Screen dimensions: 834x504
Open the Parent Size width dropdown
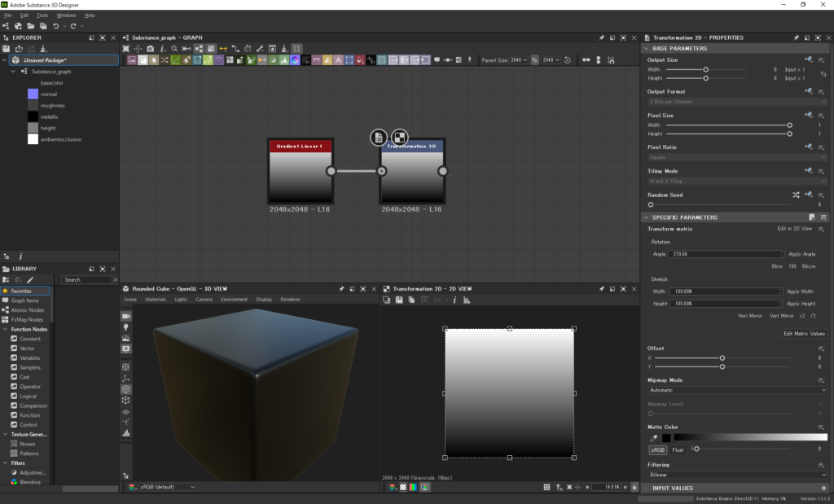click(x=519, y=60)
